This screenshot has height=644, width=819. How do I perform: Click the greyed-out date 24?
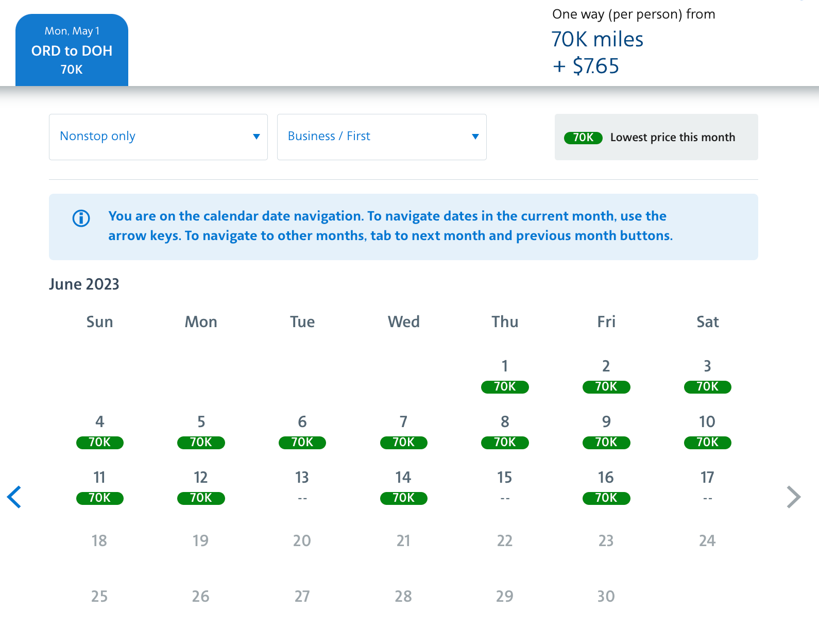707,540
